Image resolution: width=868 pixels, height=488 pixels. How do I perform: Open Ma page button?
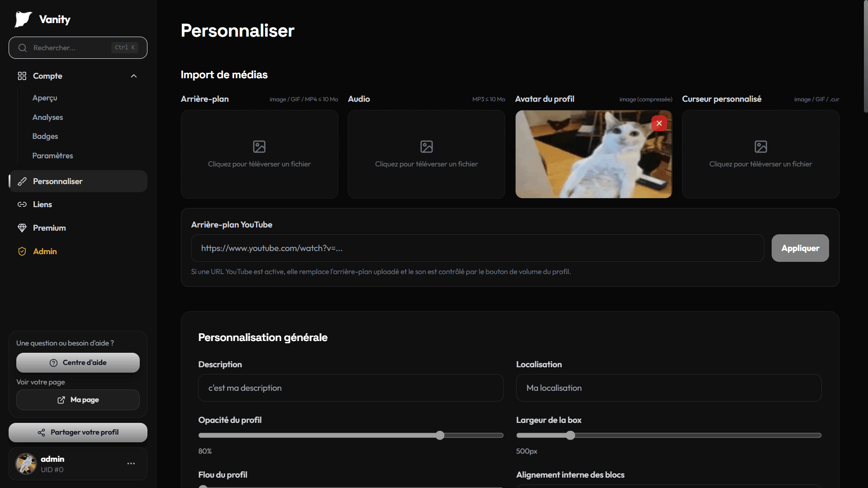[78, 400]
